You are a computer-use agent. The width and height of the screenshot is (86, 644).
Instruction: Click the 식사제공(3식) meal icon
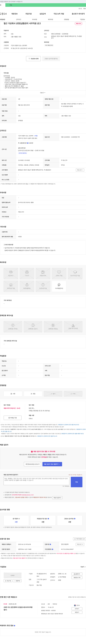point(59,286)
